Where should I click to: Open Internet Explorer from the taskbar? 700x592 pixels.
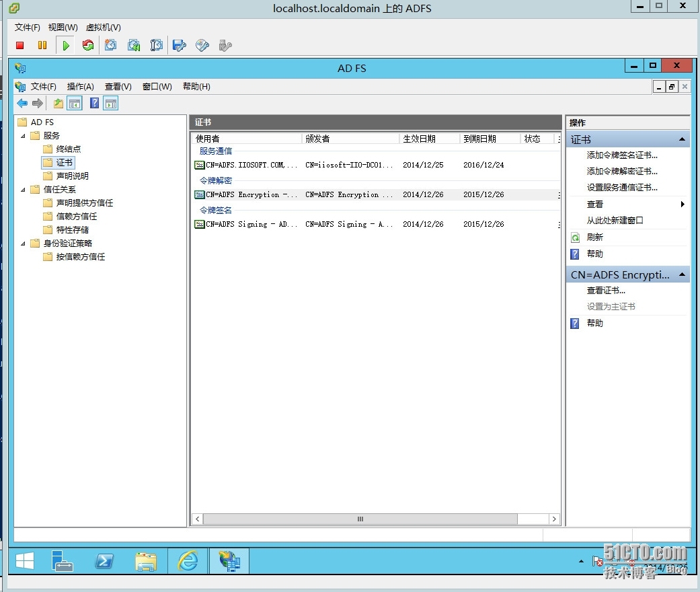click(188, 561)
